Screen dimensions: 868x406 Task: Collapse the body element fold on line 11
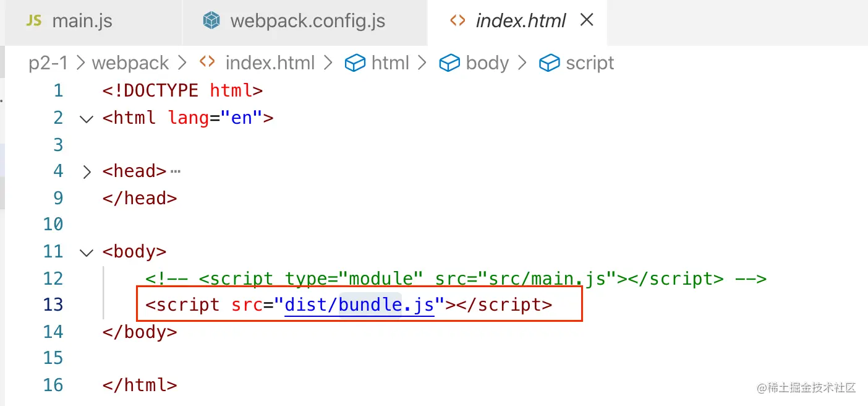click(87, 252)
